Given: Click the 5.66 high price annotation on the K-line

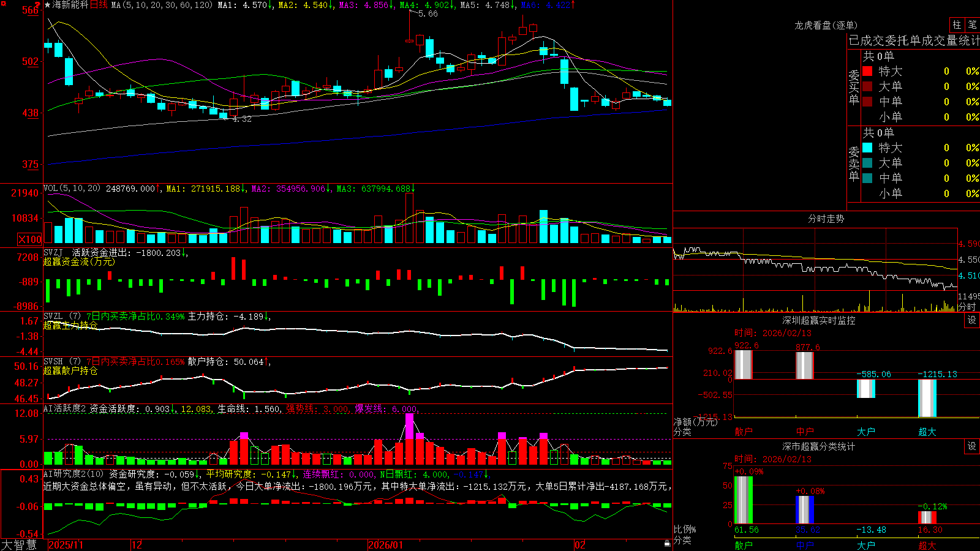Looking at the screenshot, I should click(x=428, y=13).
